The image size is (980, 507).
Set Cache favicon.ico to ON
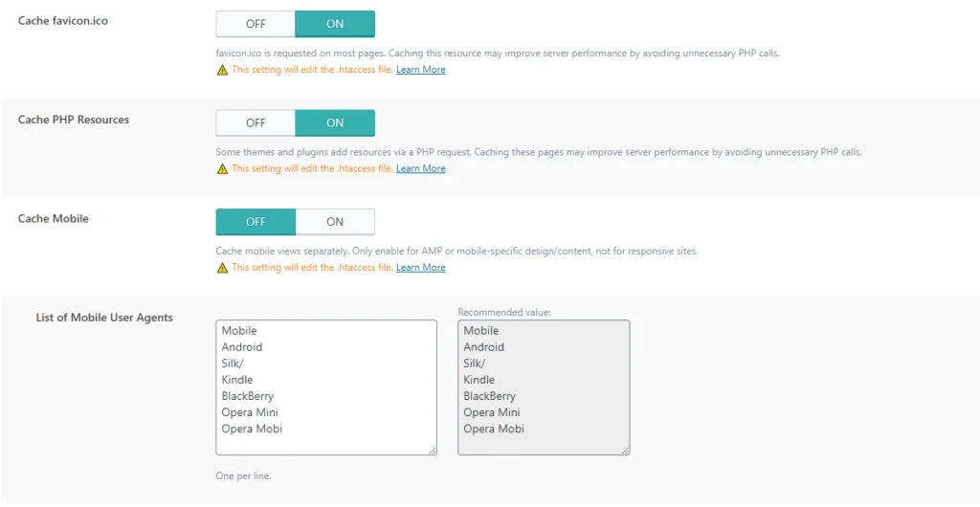coord(335,24)
